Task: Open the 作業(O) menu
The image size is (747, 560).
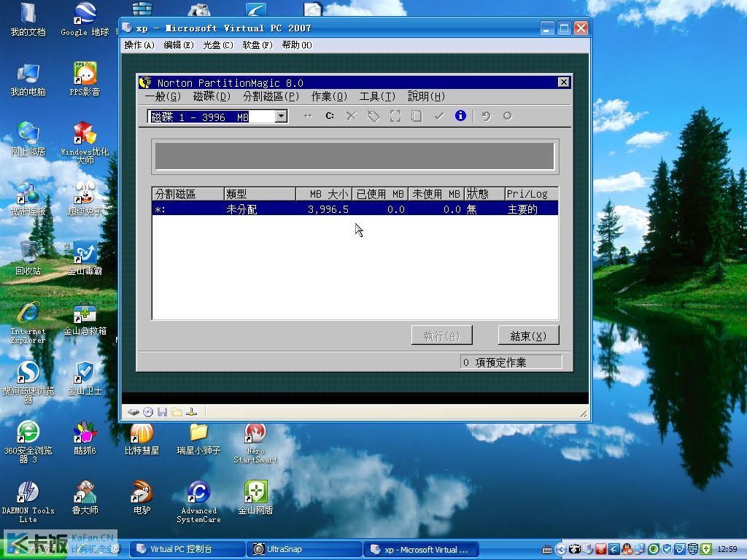Action: 329,97
